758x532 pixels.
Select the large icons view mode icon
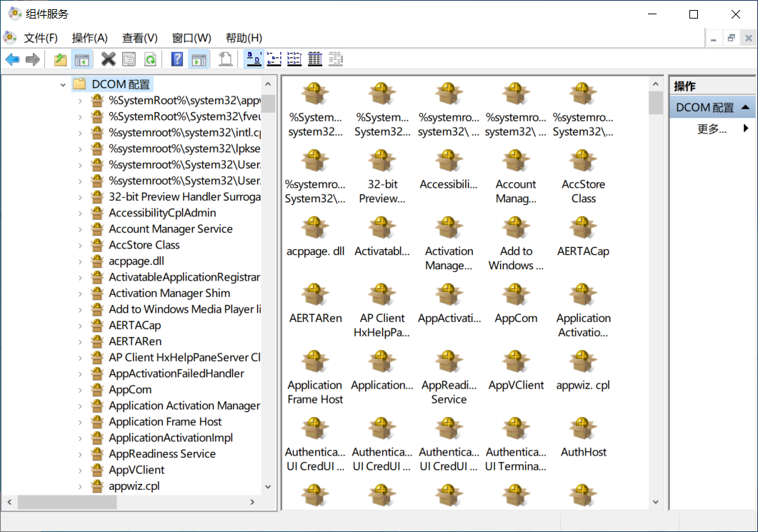point(253,59)
